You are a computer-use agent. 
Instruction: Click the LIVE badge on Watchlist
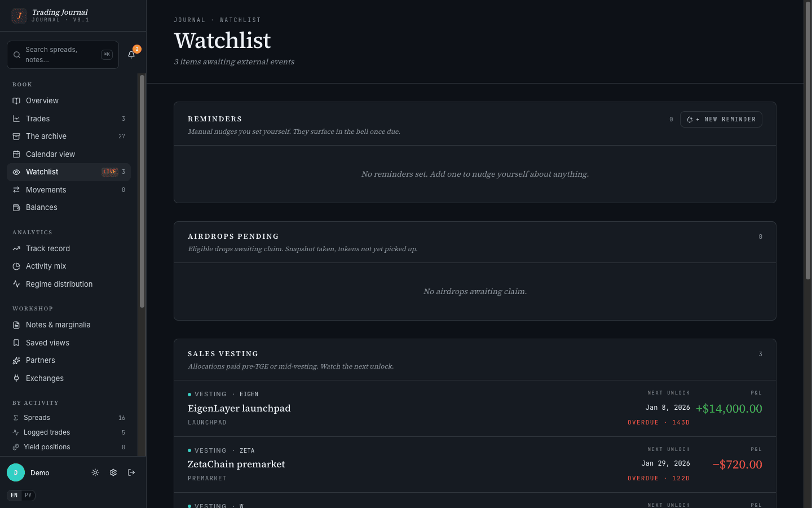pyautogui.click(x=109, y=172)
